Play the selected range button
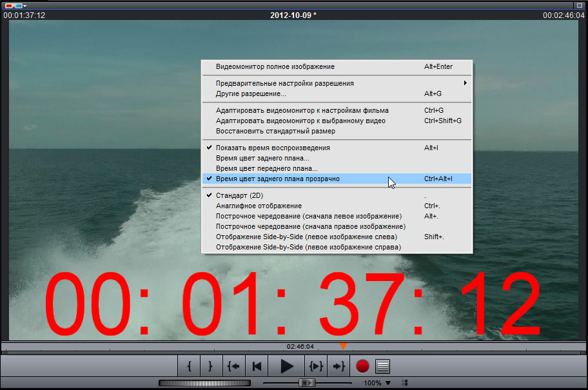Viewport: 588px width, 390px height. pyautogui.click(x=316, y=366)
